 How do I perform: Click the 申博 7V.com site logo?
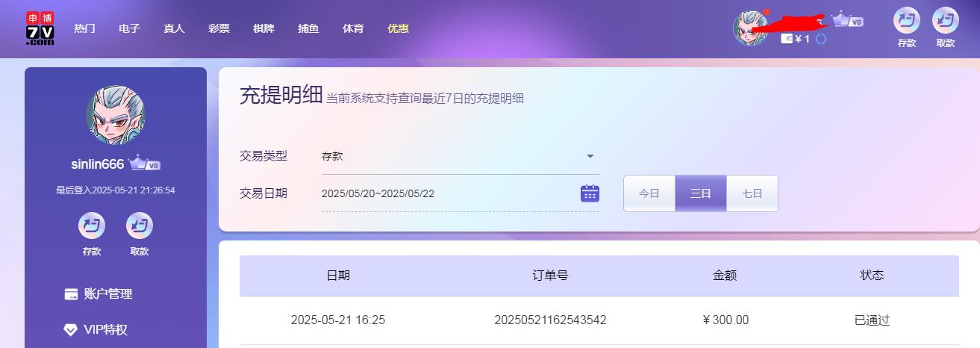click(x=40, y=28)
